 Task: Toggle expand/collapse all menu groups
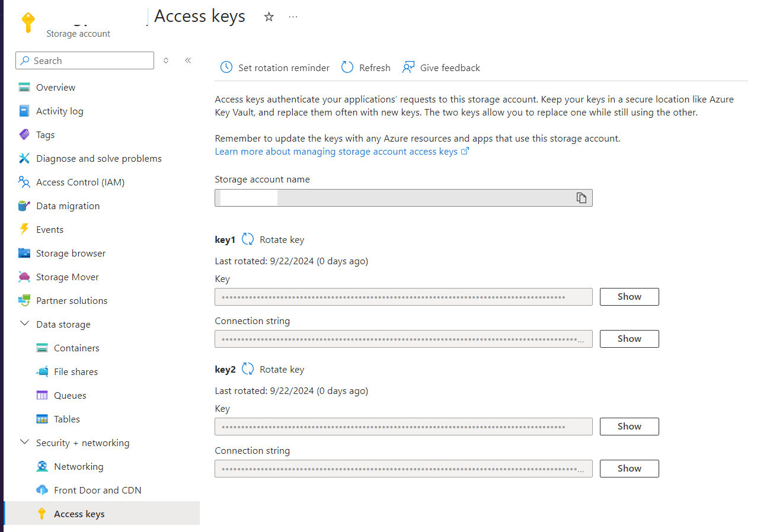(166, 60)
